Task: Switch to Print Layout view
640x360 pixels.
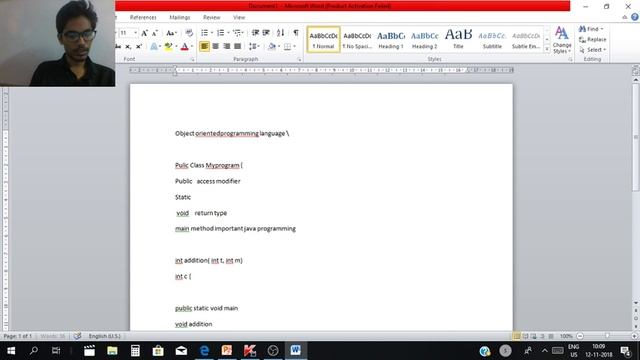Action: pos(517,336)
